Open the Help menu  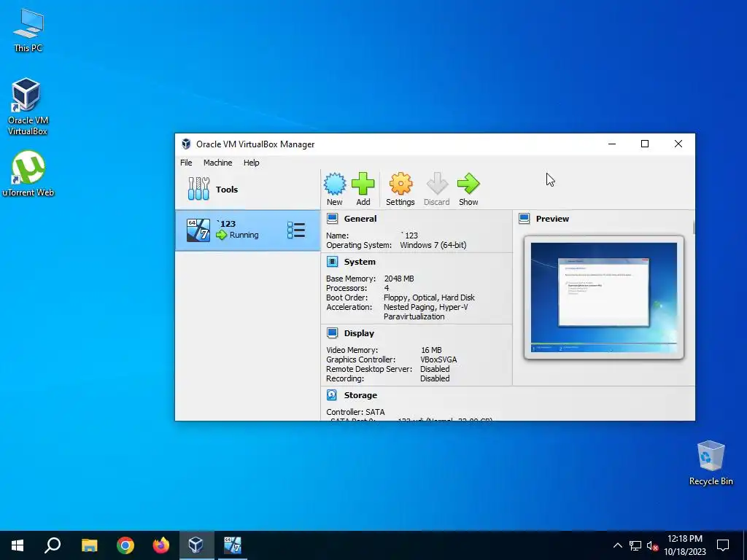251,163
